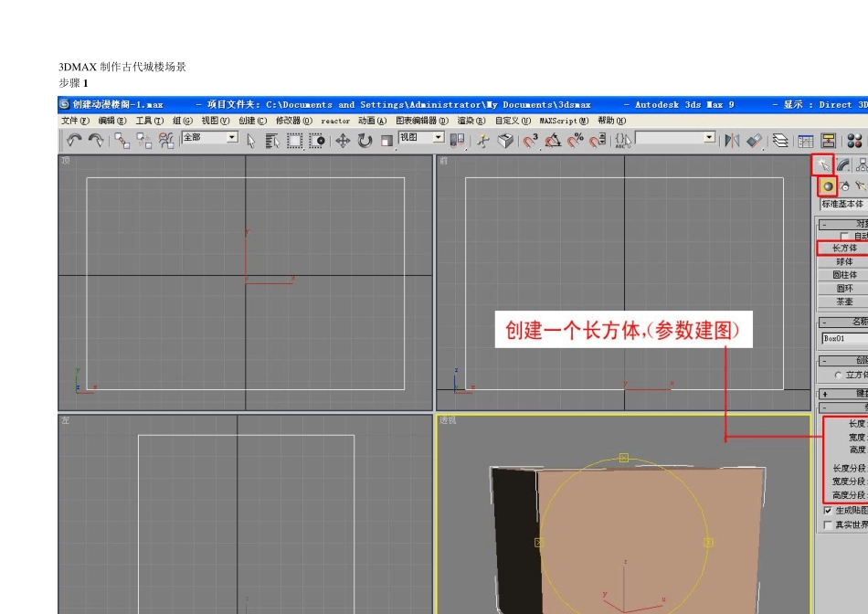
Task: Select the Select and Move tool
Action: (x=343, y=140)
